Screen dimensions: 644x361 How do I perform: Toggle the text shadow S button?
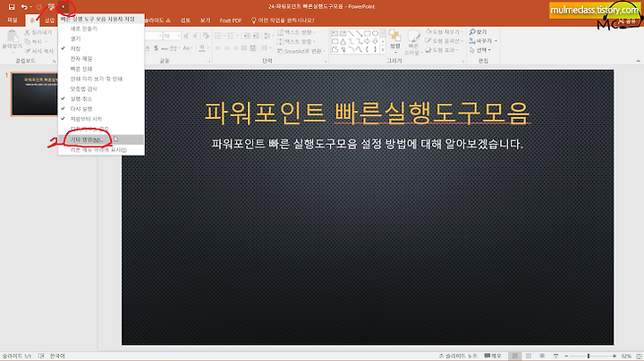pos(156,48)
